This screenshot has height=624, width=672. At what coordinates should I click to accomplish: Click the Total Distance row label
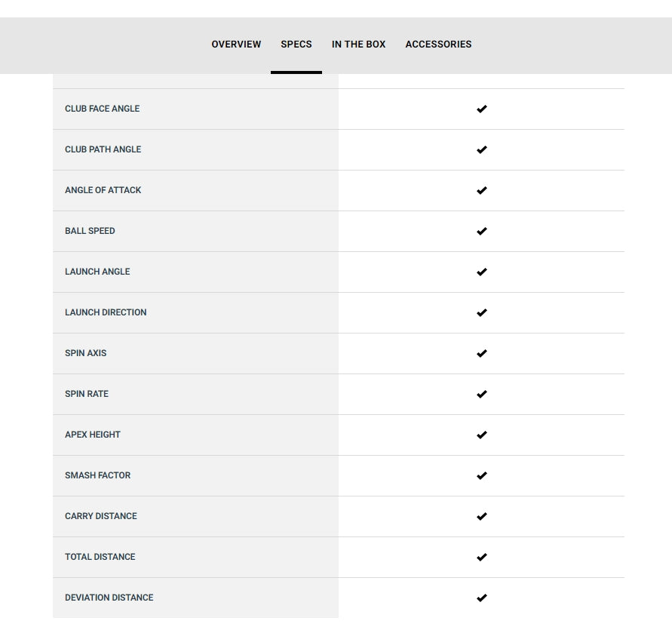pos(100,557)
